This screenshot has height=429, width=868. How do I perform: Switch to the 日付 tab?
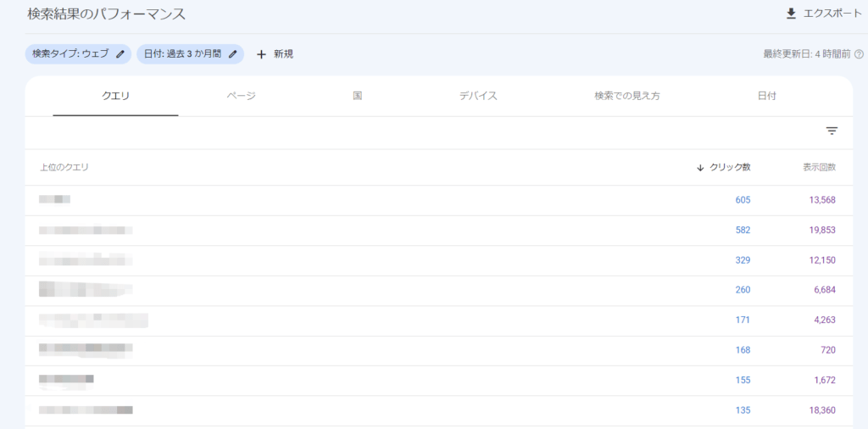tap(766, 96)
